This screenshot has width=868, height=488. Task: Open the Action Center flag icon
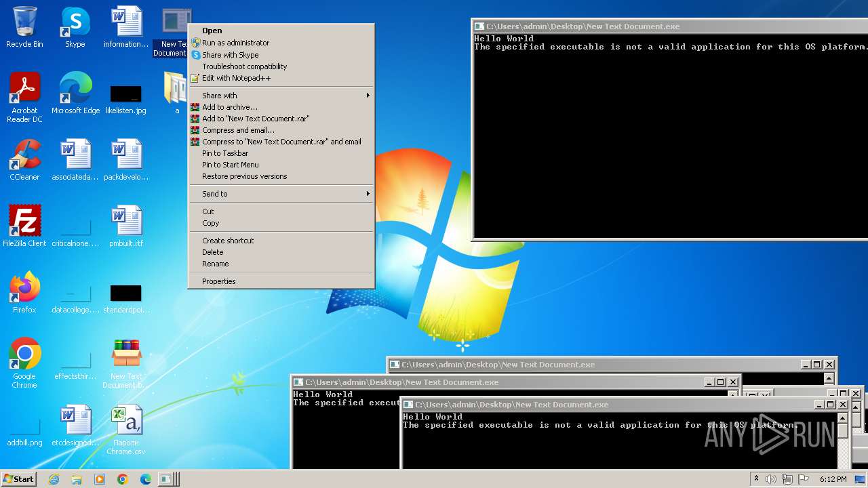coord(804,479)
